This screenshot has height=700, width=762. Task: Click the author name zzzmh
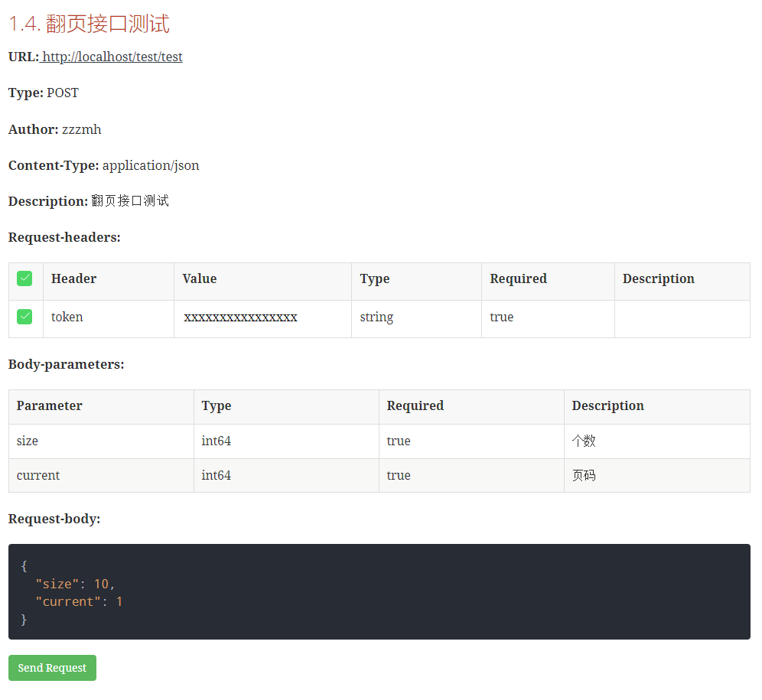click(x=81, y=129)
